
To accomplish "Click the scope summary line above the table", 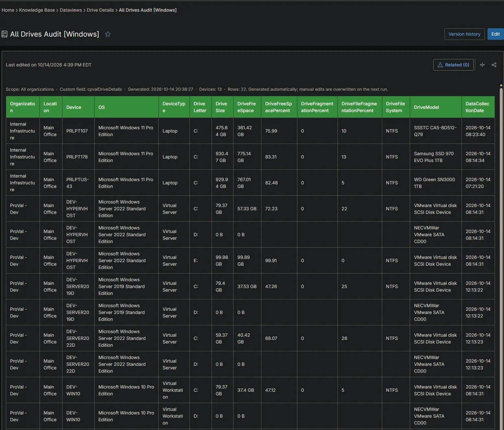I will pos(197,89).
